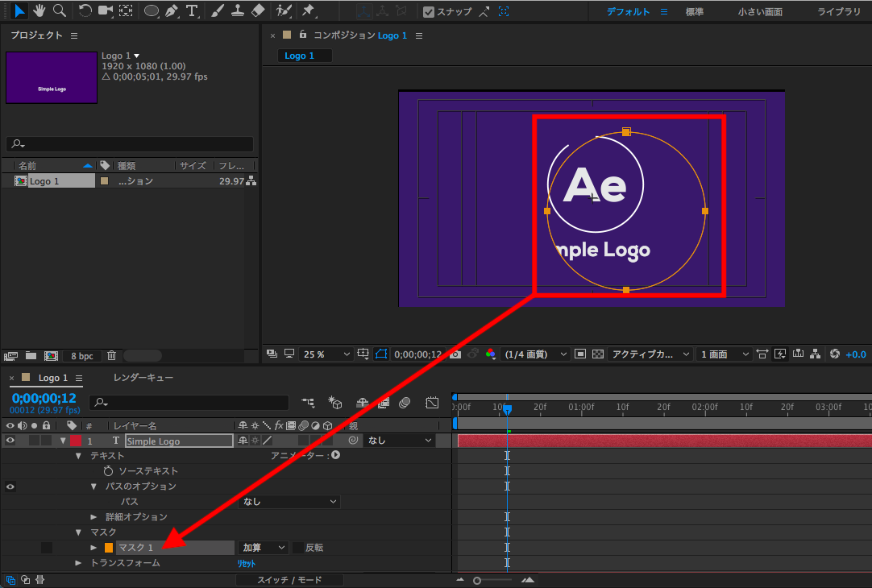Screen dimensions: 872x588
Task: Select the Rotation tool
Action: pos(85,10)
